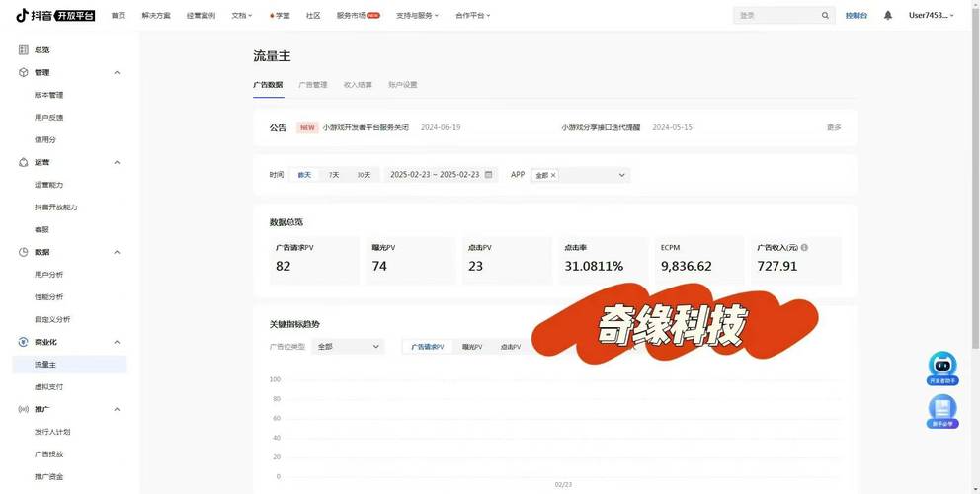Collapse the 数据 sidebar section
980x494 pixels.
click(x=117, y=252)
